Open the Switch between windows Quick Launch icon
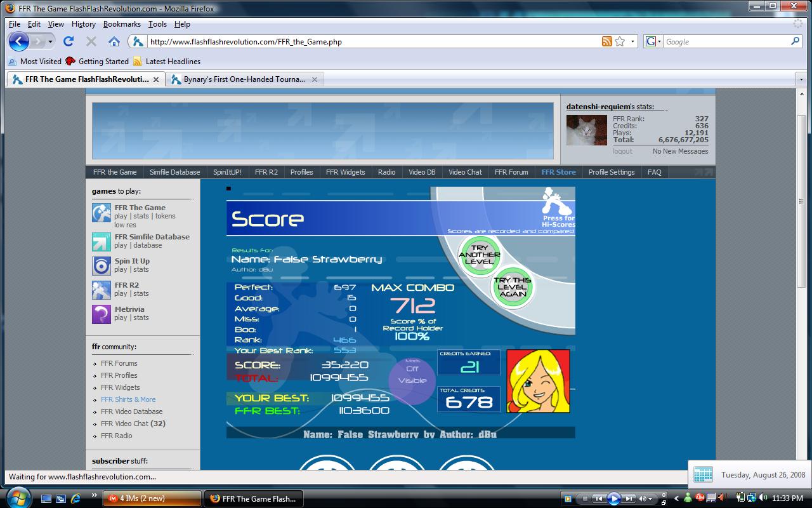 [61, 498]
